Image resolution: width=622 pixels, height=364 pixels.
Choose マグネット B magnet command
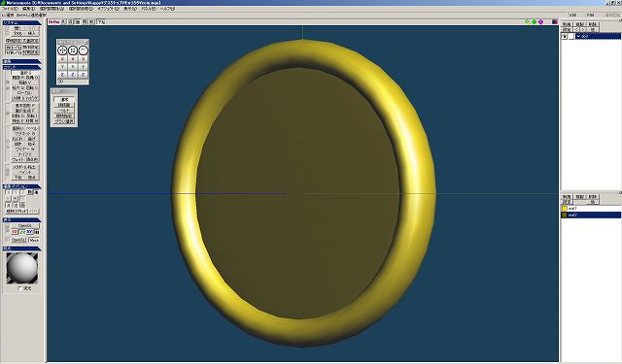point(25,134)
